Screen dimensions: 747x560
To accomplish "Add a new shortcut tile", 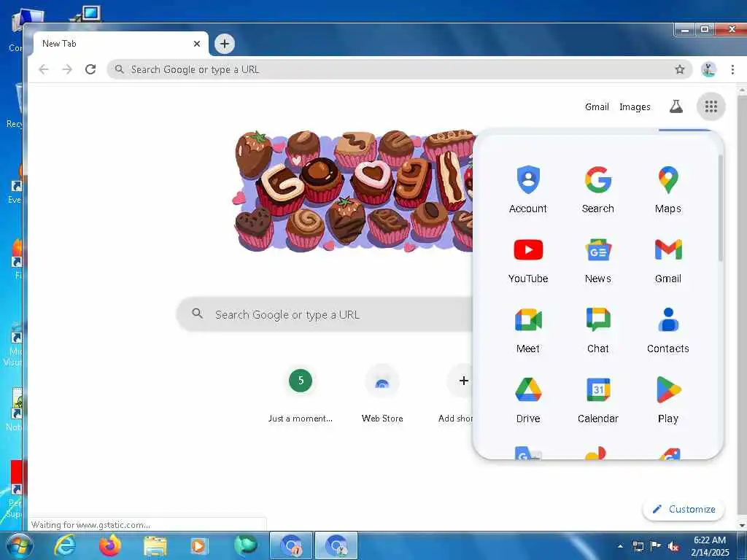I will [x=460, y=393].
